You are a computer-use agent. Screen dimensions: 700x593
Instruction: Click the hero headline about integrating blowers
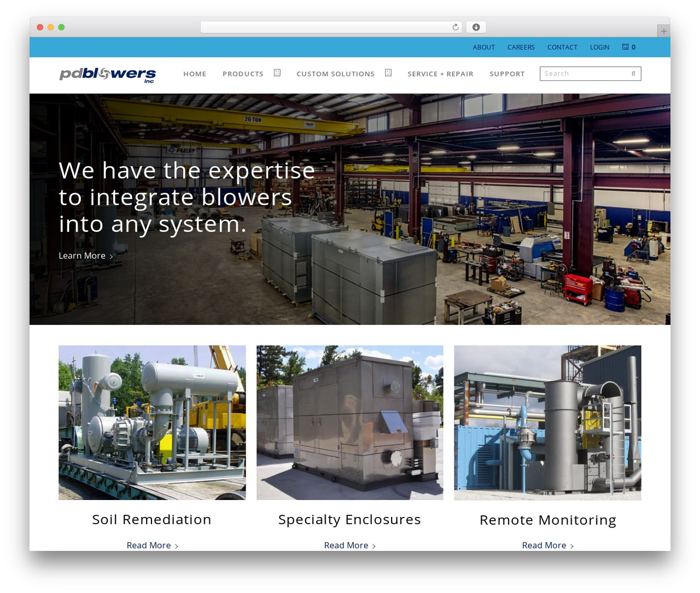tap(186, 197)
